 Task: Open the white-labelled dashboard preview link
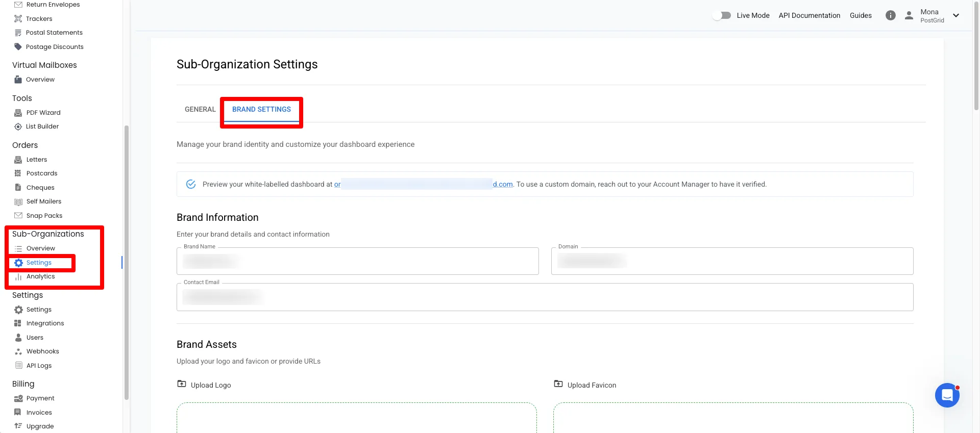pyautogui.click(x=424, y=184)
